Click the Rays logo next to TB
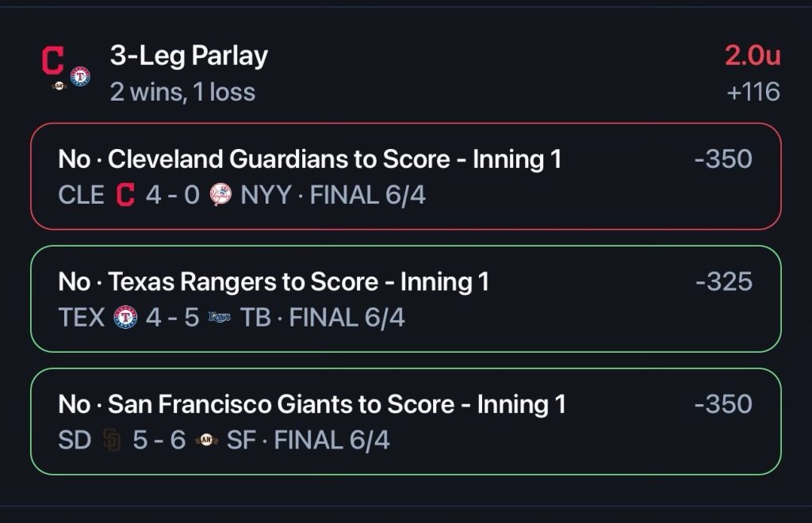This screenshot has height=523, width=812. 220,318
